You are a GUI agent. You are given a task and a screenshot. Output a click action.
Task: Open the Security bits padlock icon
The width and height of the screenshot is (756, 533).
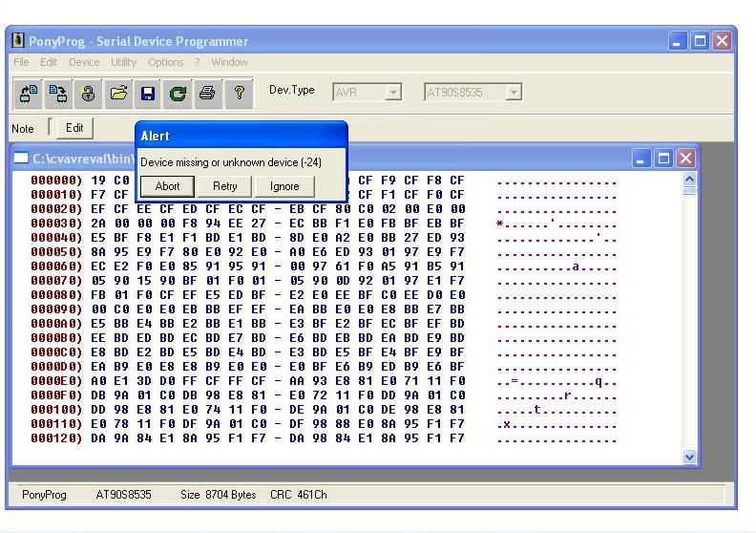pyautogui.click(x=88, y=93)
